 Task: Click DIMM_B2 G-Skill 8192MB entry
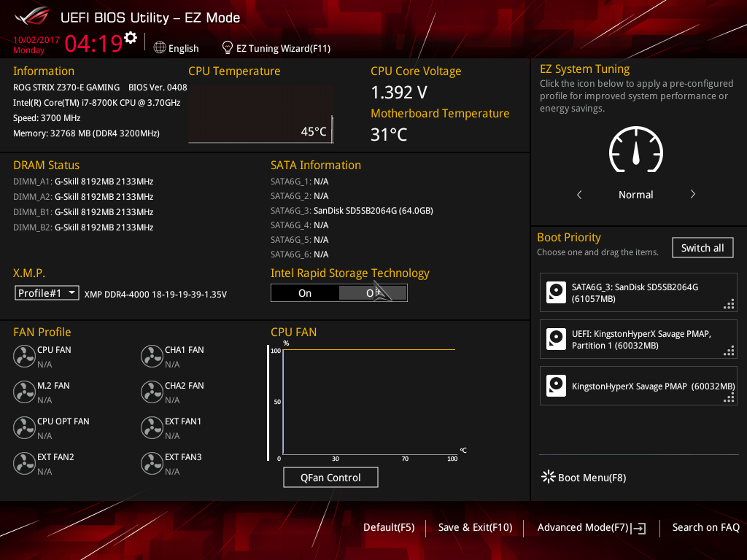[83, 227]
